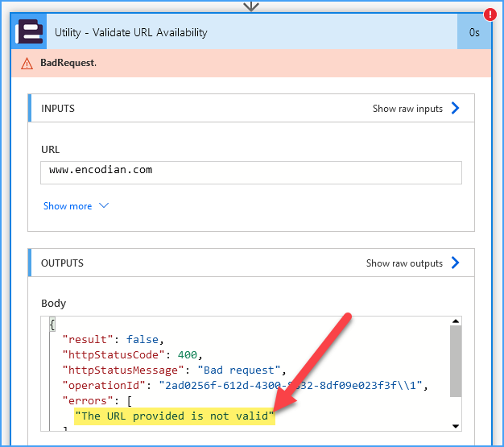The height and width of the screenshot is (447, 504).
Task: Click the blue chevron next to Show raw outputs
Action: 455,263
